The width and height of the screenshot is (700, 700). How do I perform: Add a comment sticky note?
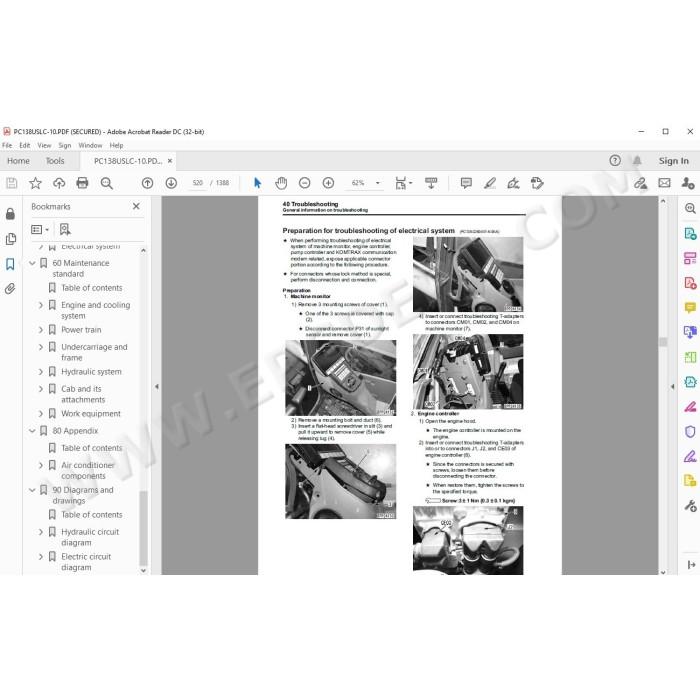click(x=466, y=183)
